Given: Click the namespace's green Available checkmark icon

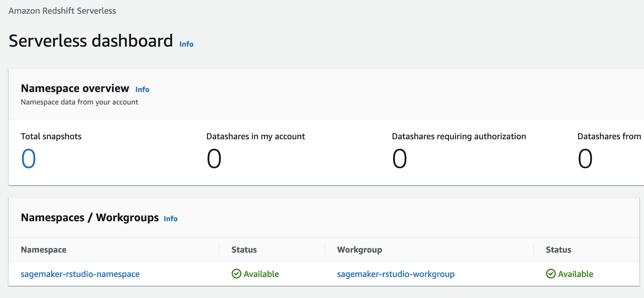Looking at the screenshot, I should point(236,274).
